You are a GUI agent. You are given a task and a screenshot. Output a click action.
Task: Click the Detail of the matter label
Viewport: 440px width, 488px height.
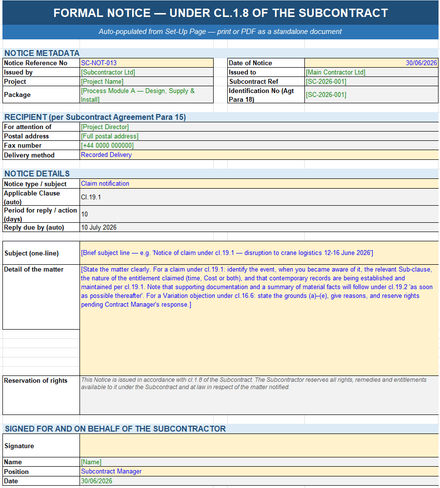(x=41, y=297)
